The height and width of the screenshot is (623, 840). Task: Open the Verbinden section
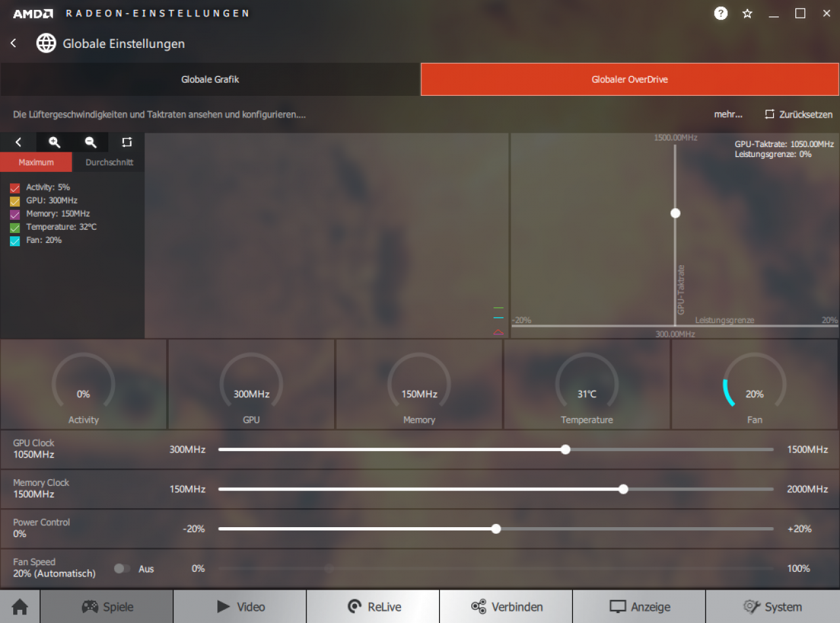point(507,607)
